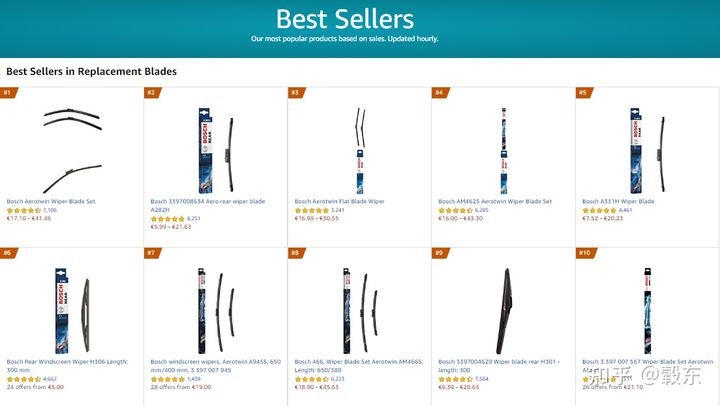Open the Bosch Aerotwin Wiper Blade Set link
Screen dimensions: 720x406
(51, 201)
